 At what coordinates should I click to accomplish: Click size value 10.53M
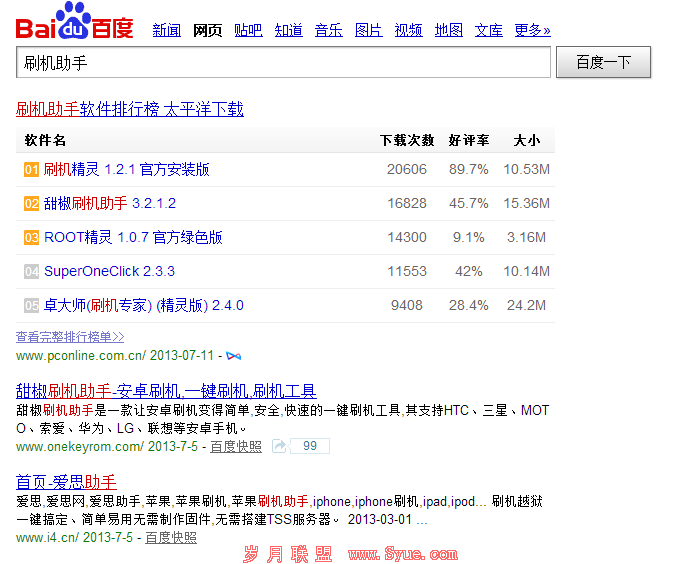click(527, 170)
